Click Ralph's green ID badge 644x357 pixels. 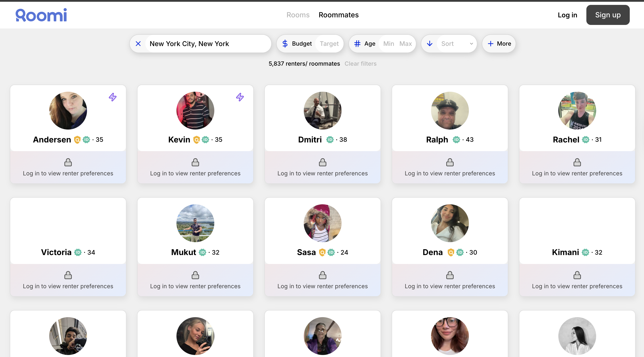456,140
